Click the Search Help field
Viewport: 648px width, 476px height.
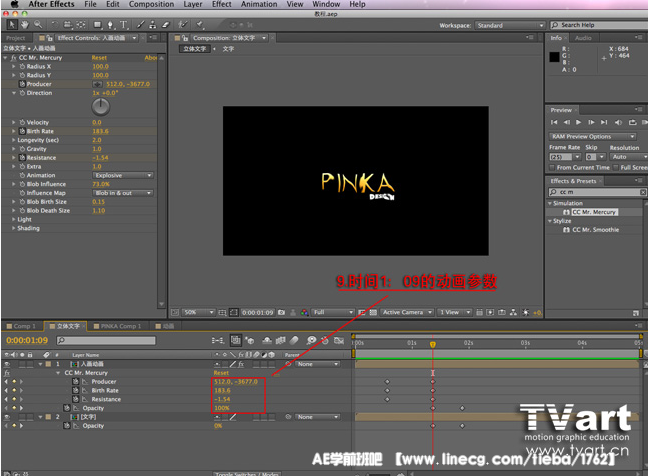[599, 25]
